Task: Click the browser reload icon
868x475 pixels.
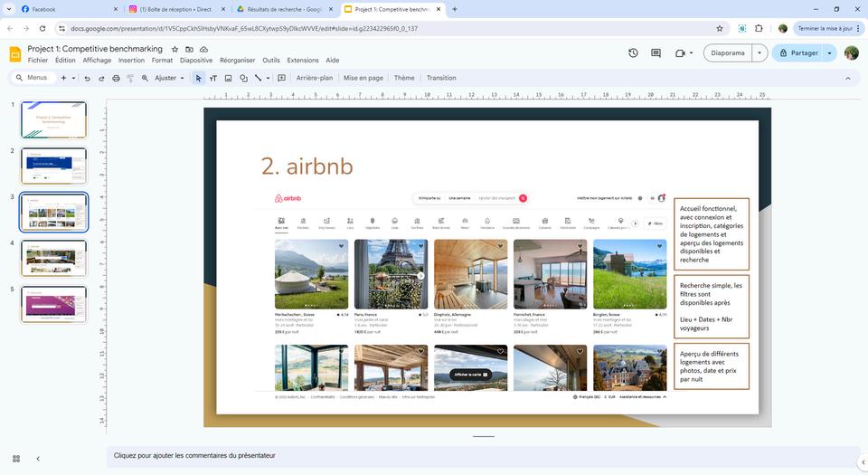Action: click(42, 28)
